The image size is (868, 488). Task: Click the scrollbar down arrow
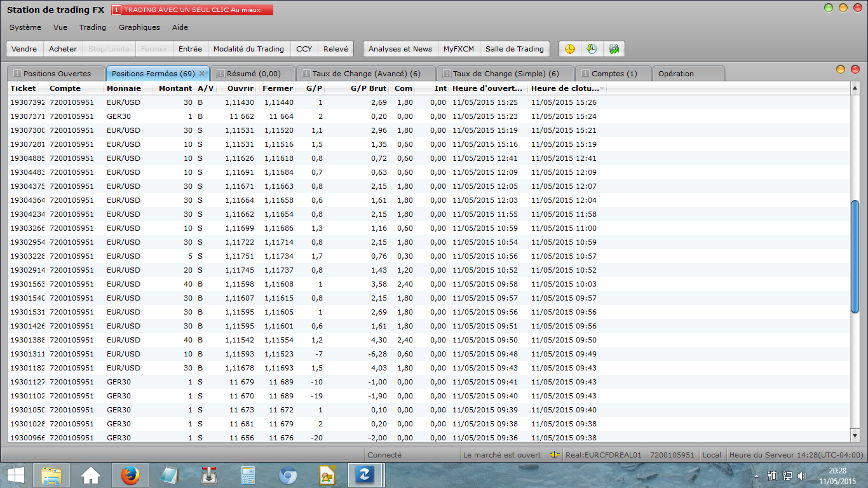click(855, 436)
